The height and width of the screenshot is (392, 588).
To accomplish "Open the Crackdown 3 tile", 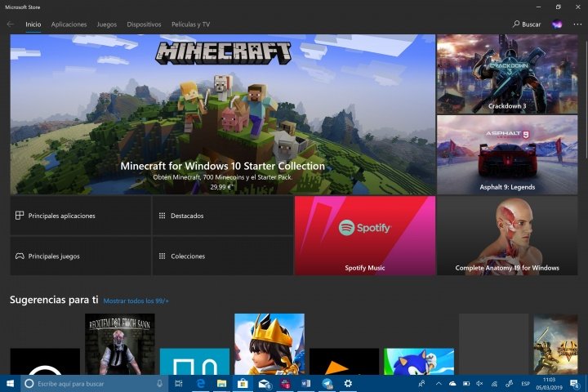I will [x=507, y=74].
